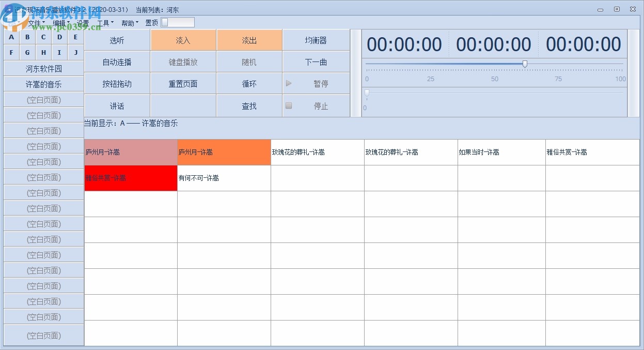
Task: Enable 随机 shuffle playback mode
Action: (x=249, y=62)
